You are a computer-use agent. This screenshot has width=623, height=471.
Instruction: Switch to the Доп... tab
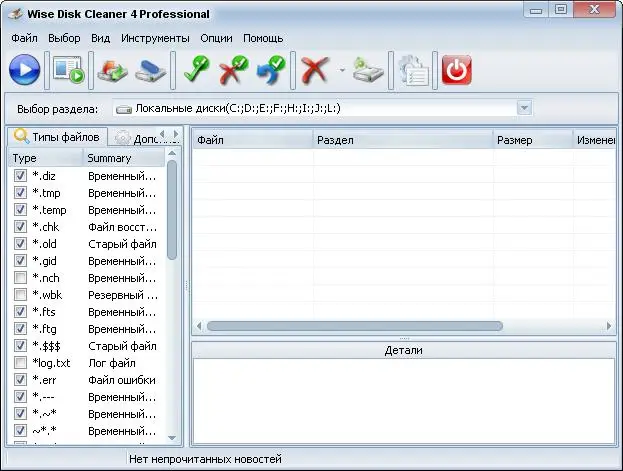click(x=135, y=138)
